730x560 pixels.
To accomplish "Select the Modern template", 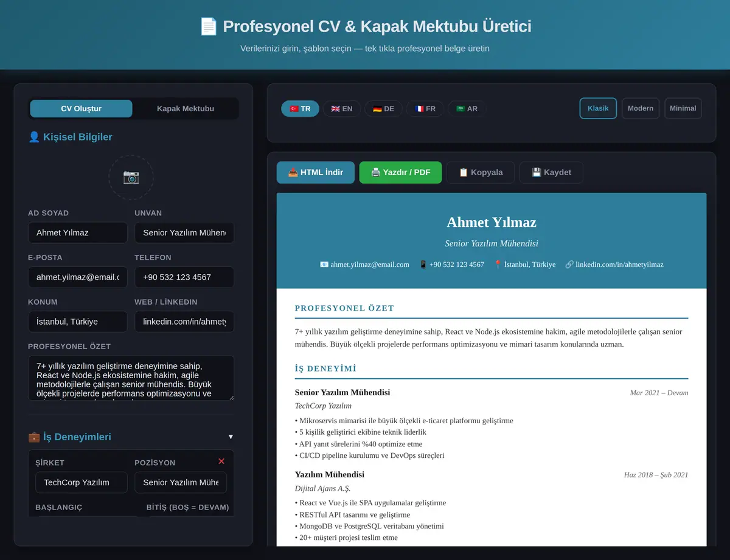I will [x=641, y=108].
